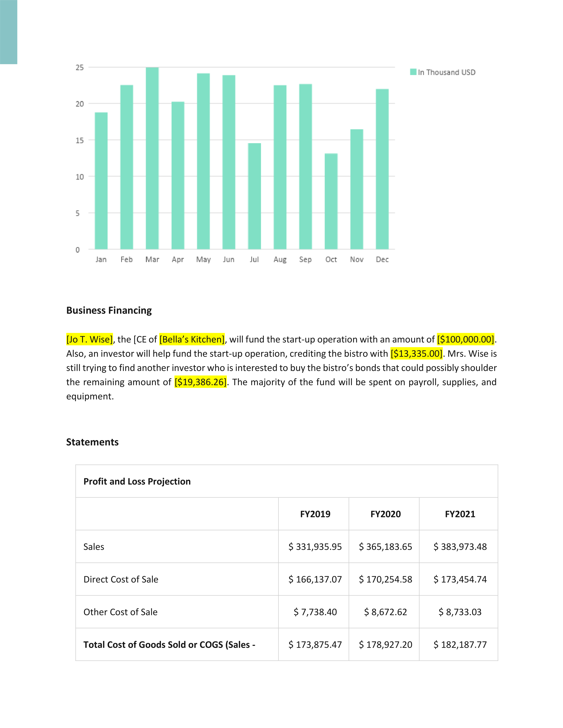The width and height of the screenshot is (563, 728).
Task: Click the Business Financing heading
Action: click(109, 310)
